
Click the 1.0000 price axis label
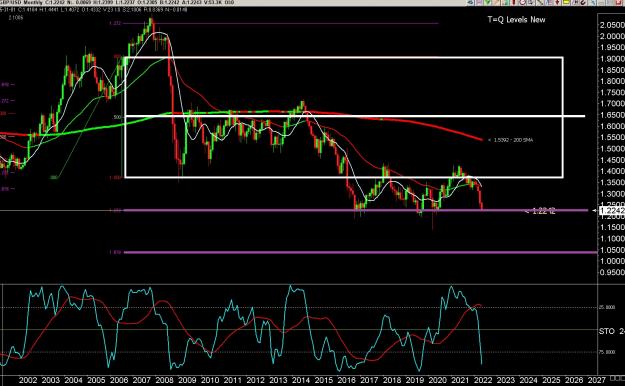[612, 261]
